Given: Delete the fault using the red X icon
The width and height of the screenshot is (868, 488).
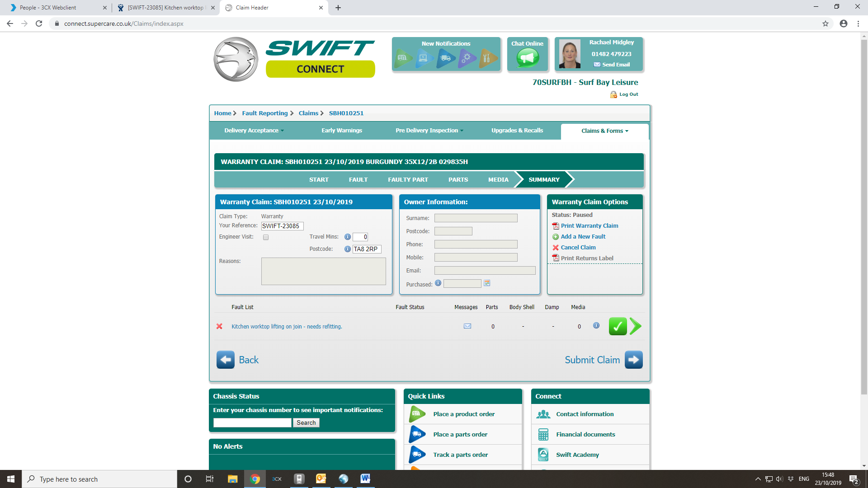Looking at the screenshot, I should 219,326.
